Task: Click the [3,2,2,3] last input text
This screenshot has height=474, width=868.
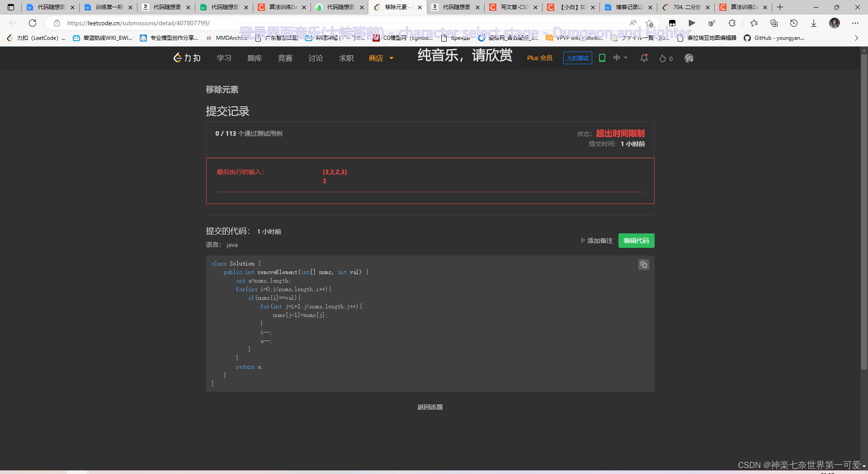Action: 335,172
